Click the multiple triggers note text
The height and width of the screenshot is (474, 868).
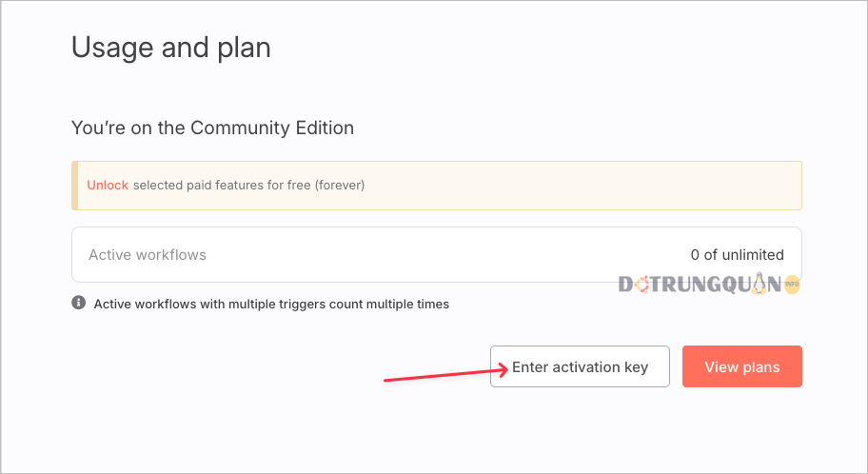pos(271,304)
